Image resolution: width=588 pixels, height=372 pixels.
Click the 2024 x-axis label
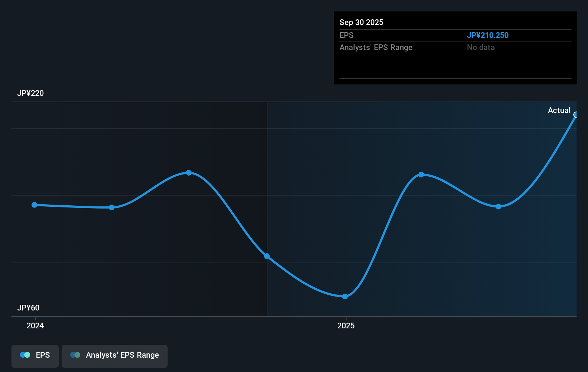pyautogui.click(x=35, y=325)
